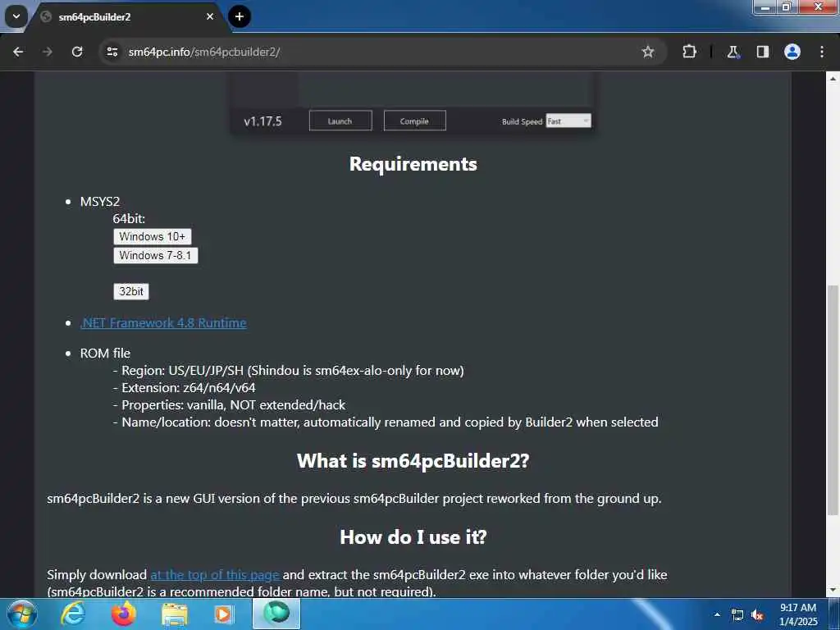The height and width of the screenshot is (630, 840).
Task: Click the active browser taskbar icon
Action: 276,614
